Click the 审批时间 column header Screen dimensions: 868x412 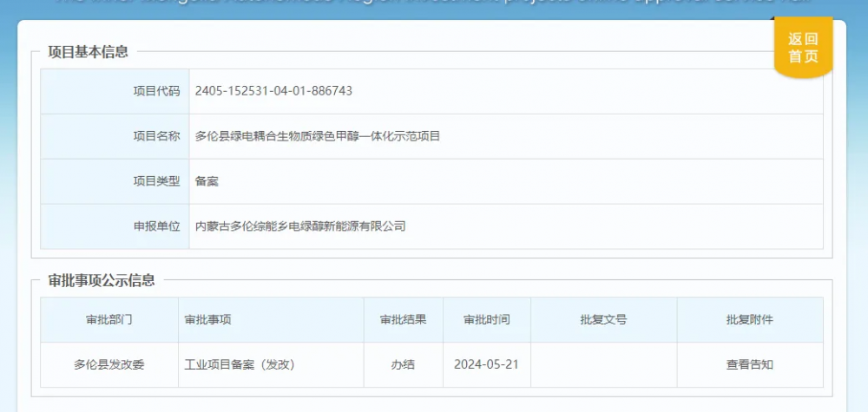point(486,319)
